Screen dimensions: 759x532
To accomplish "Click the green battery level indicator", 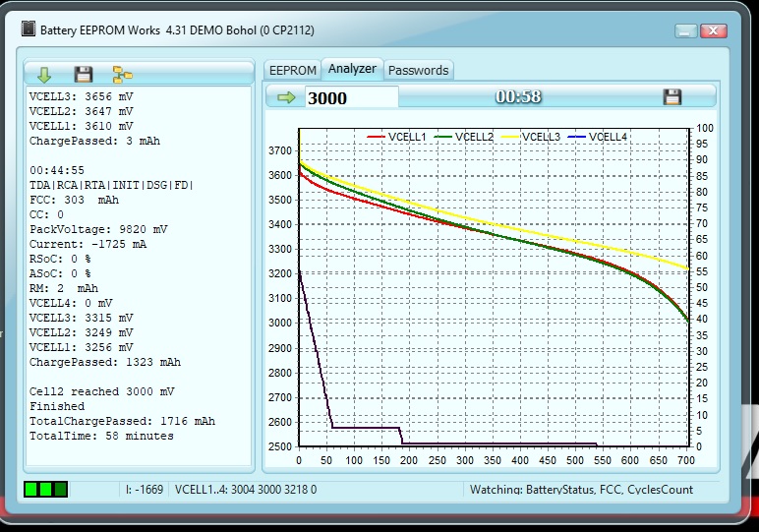I will (x=46, y=489).
